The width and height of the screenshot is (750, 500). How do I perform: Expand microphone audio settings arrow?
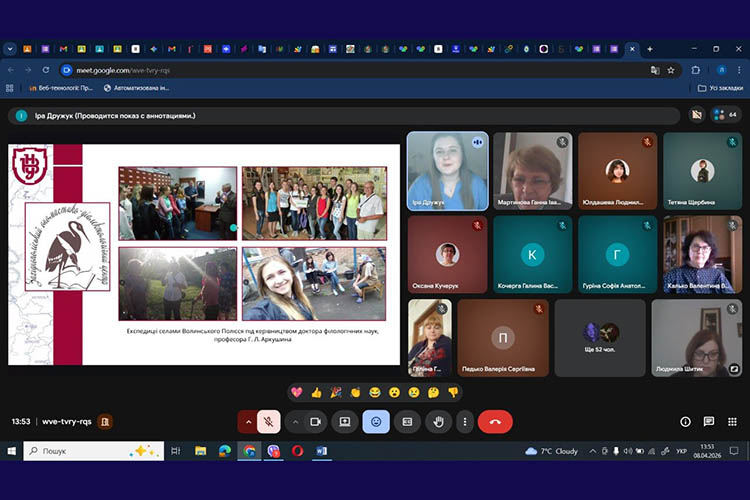click(x=247, y=422)
